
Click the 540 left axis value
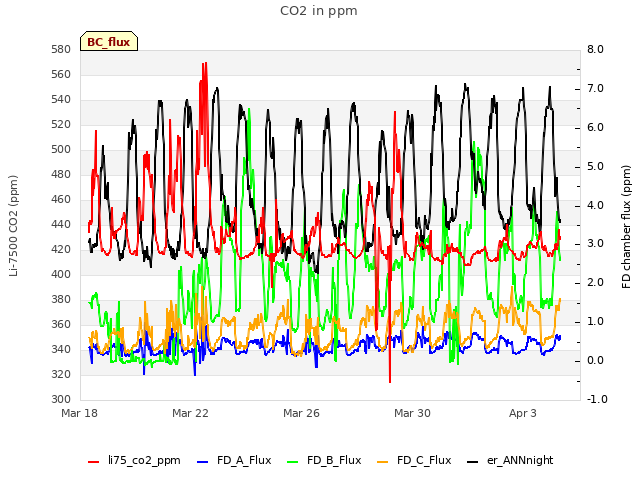(x=61, y=100)
